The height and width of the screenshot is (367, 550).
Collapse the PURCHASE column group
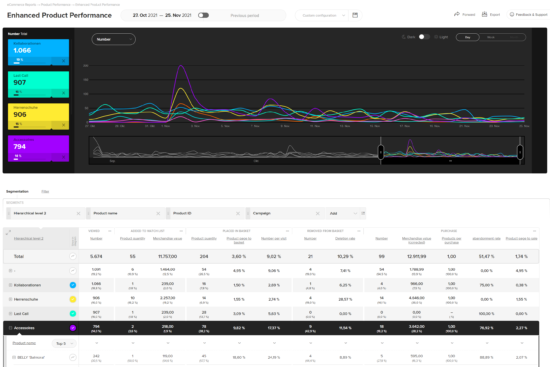tap(534, 231)
